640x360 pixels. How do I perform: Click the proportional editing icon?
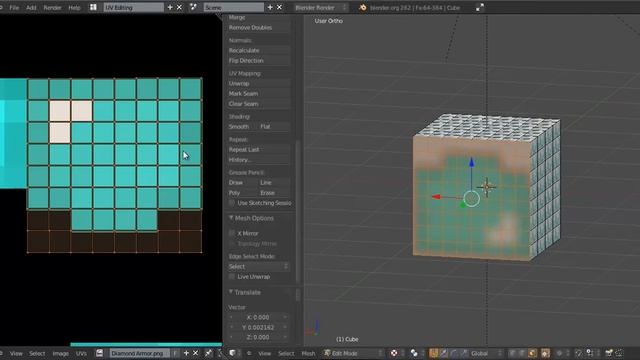coord(560,353)
